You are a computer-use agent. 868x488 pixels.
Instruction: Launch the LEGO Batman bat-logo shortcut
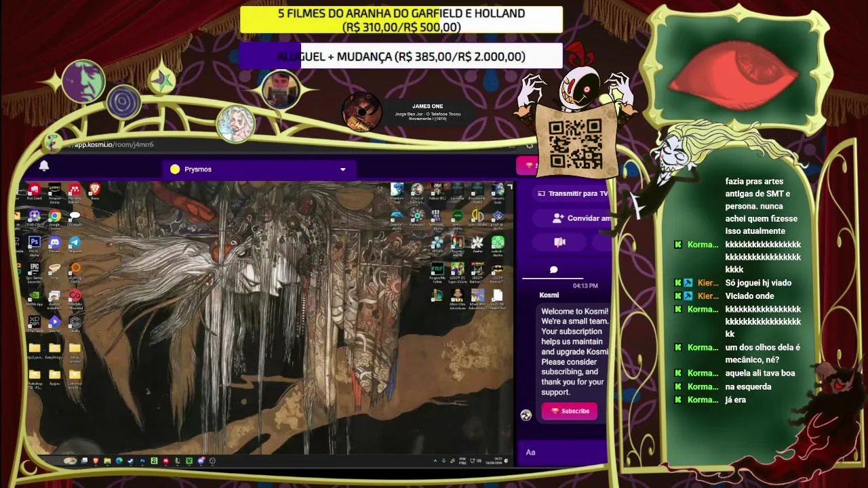click(x=498, y=272)
